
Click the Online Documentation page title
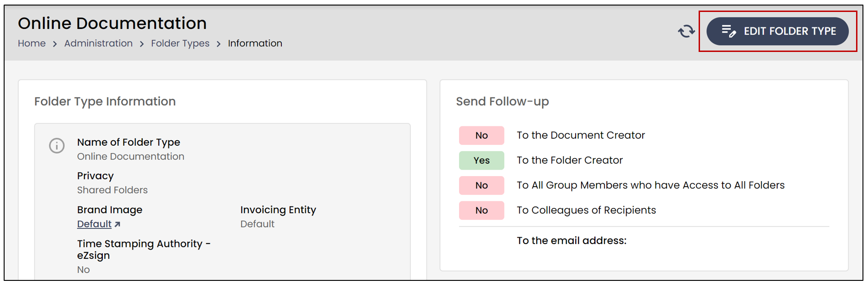(112, 23)
